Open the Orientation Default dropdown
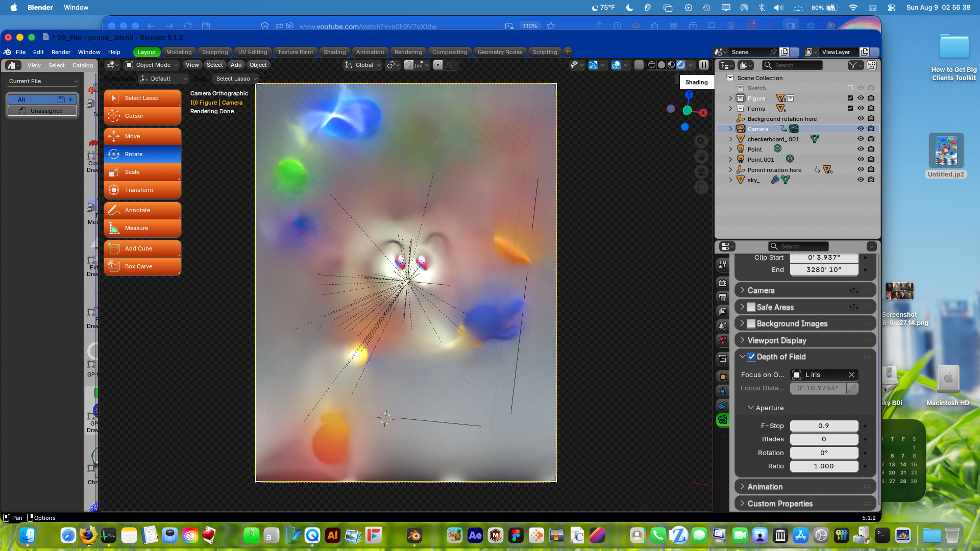 pyautogui.click(x=164, y=79)
